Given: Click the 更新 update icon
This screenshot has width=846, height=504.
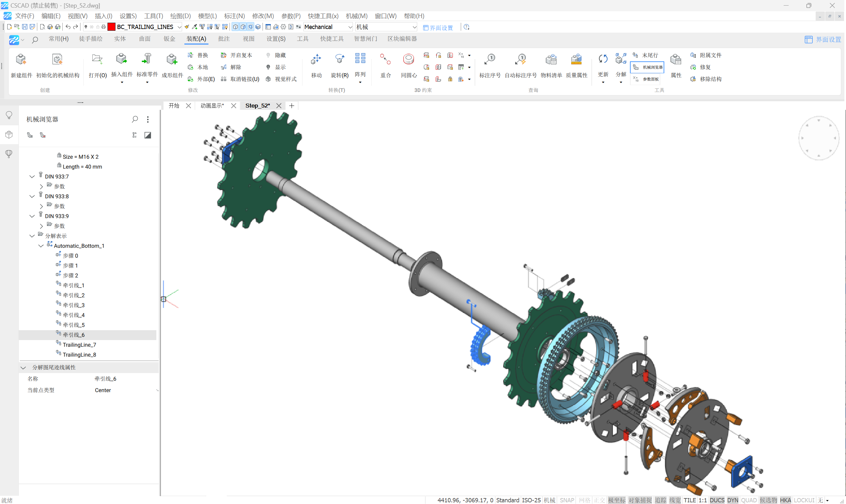Looking at the screenshot, I should tap(603, 59).
